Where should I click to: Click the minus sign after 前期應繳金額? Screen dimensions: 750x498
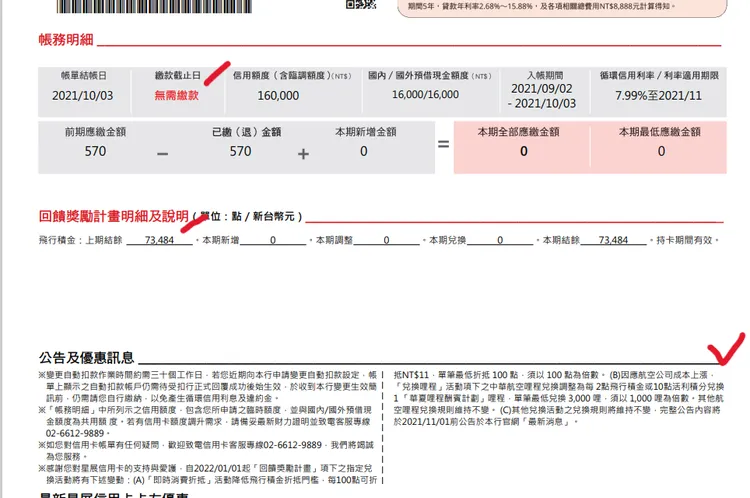pyautogui.click(x=163, y=154)
